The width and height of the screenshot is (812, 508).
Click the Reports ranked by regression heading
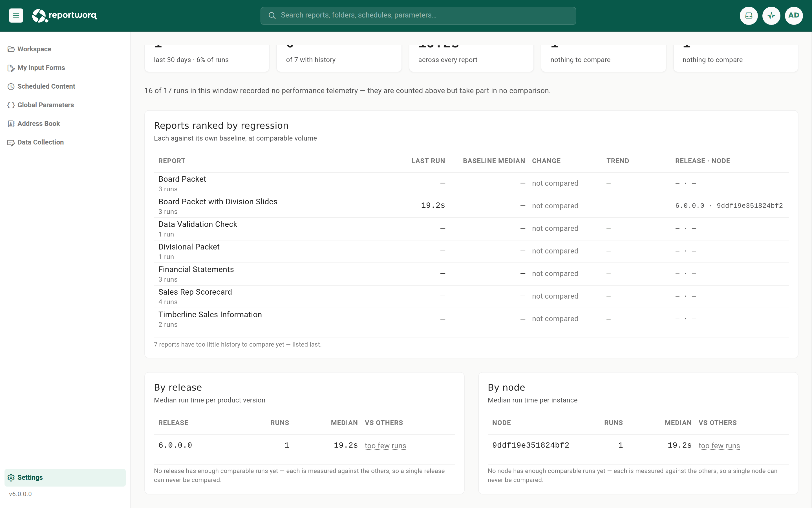(221, 126)
